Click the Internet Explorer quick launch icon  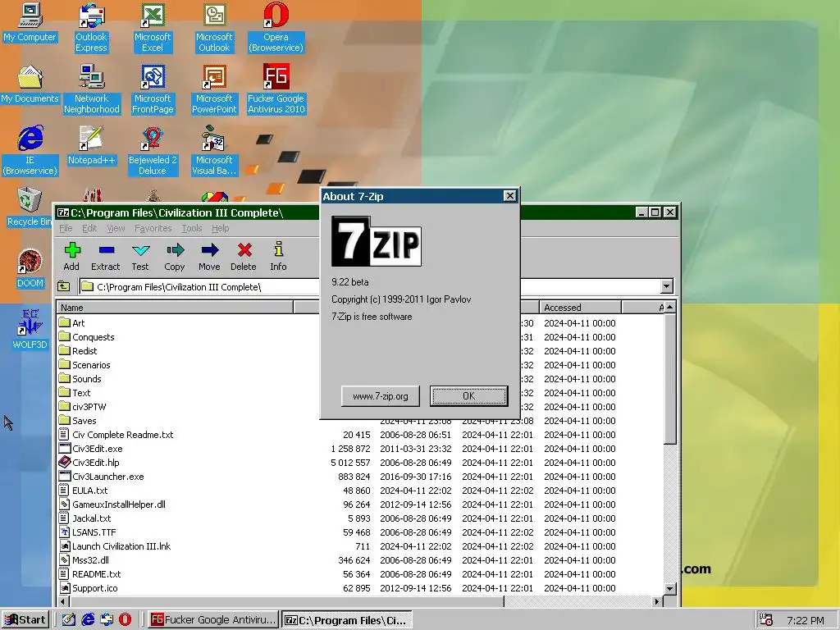[88, 619]
